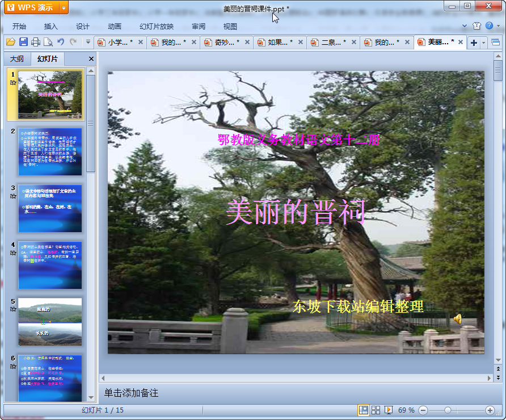Open the 审阅 menu tab
The image size is (506, 420).
point(199,27)
